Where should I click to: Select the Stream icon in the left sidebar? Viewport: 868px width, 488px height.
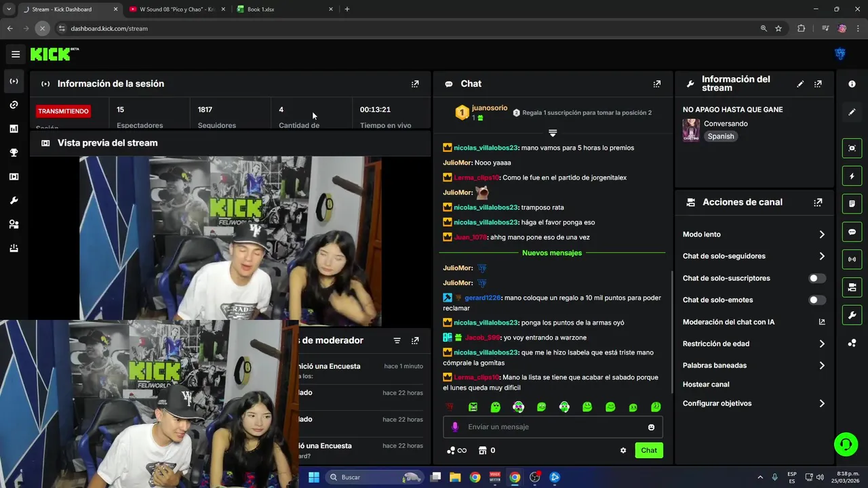click(14, 81)
